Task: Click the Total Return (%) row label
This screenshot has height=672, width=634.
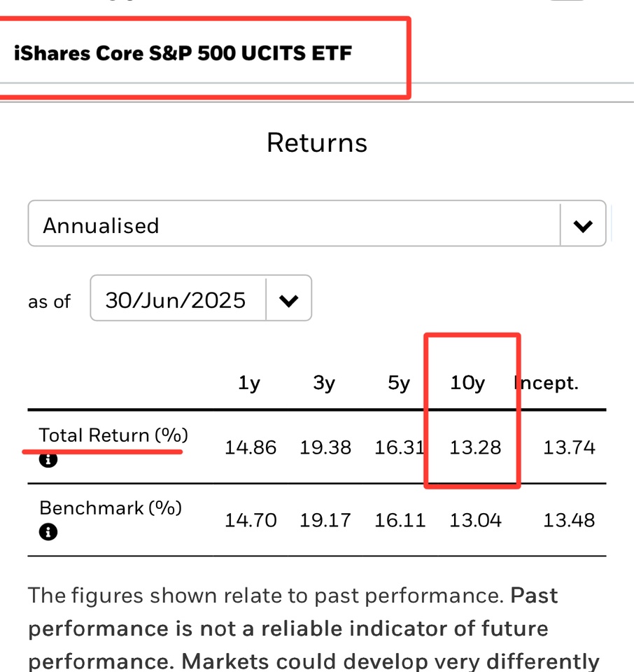Action: (113, 435)
